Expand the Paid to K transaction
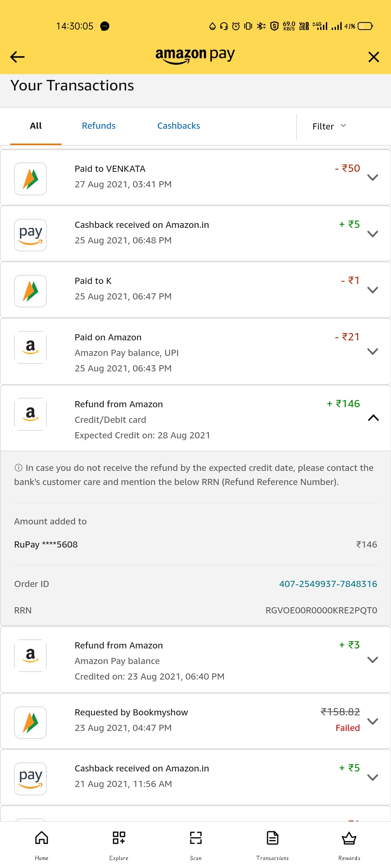 (x=373, y=290)
